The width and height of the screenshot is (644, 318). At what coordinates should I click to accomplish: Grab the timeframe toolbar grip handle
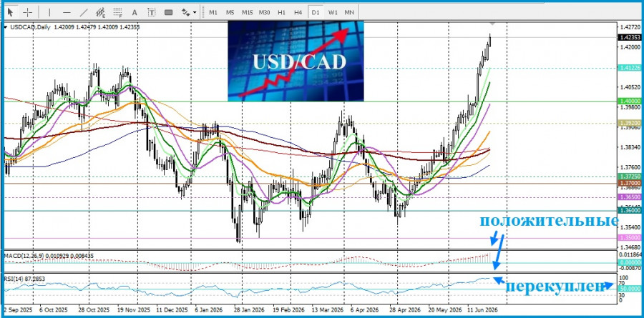click(x=203, y=12)
